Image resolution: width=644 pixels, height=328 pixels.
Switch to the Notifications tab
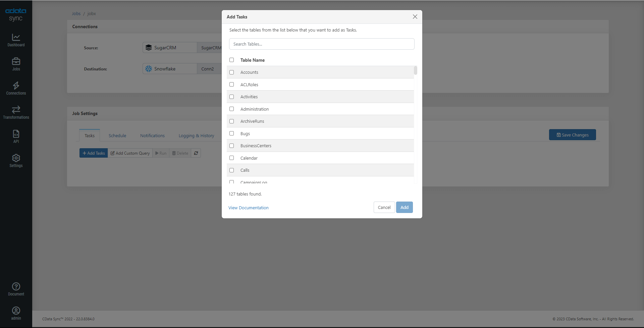[152, 135]
